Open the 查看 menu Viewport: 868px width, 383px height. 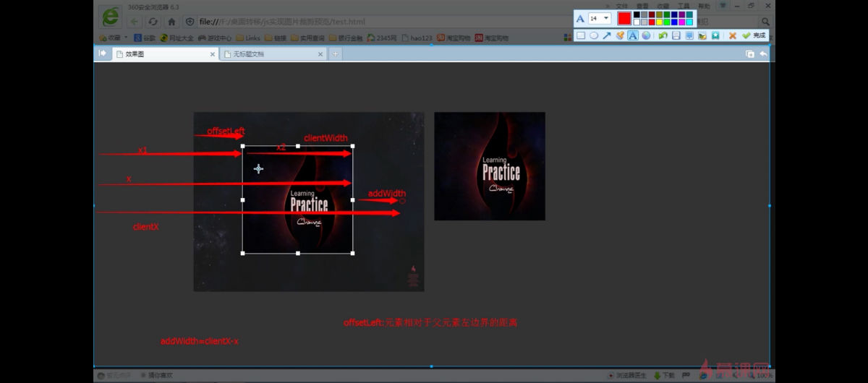(x=642, y=6)
